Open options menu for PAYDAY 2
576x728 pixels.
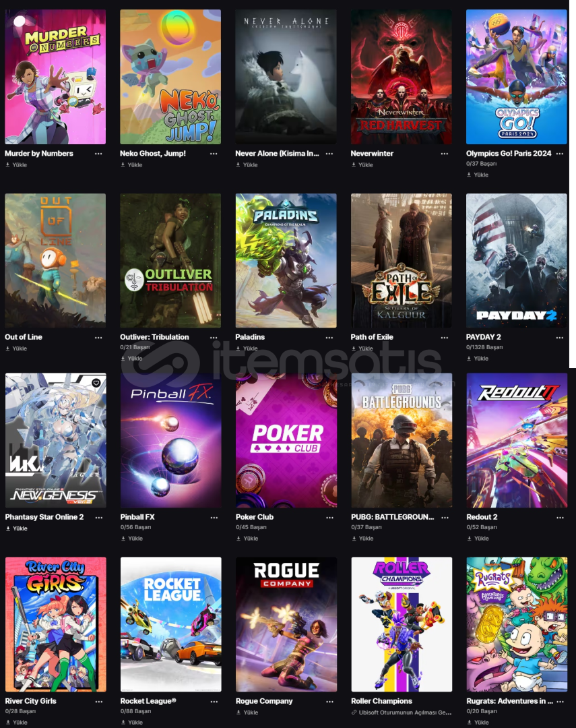click(x=560, y=338)
